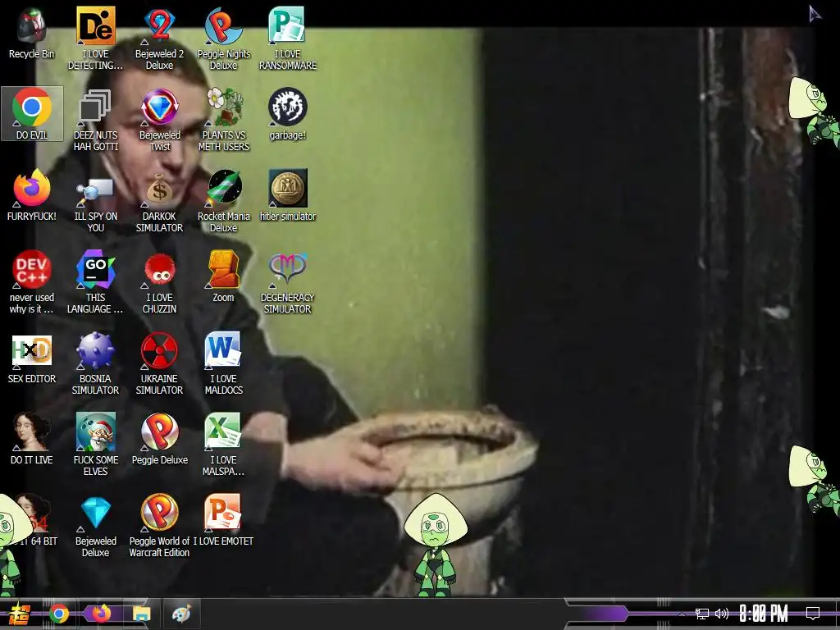Select the Firefox shortcut on the desktop
The width and height of the screenshot is (840, 630).
click(32, 195)
